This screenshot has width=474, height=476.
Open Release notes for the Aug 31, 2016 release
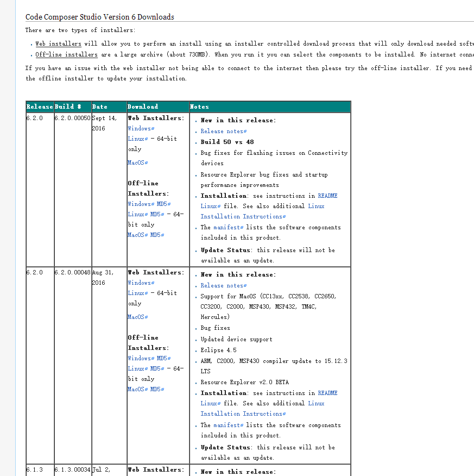(224, 286)
